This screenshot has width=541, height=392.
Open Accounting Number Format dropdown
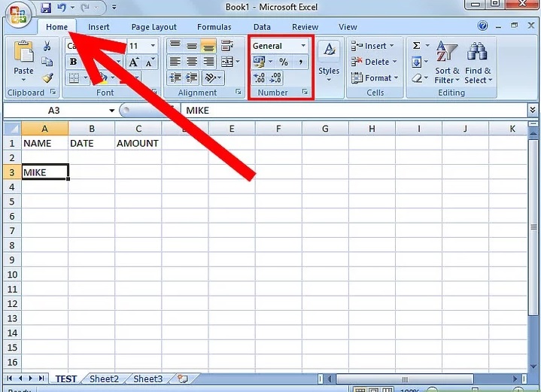pyautogui.click(x=271, y=62)
